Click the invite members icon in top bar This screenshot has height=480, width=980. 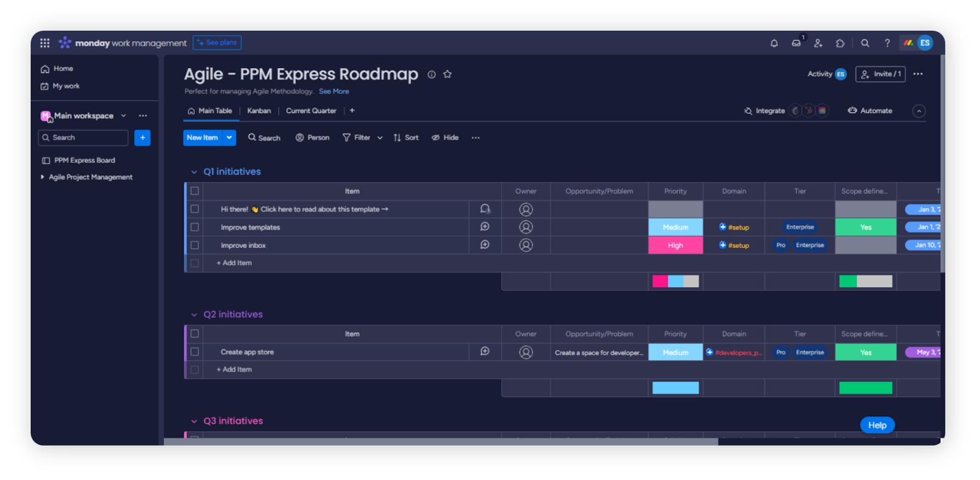(x=818, y=43)
